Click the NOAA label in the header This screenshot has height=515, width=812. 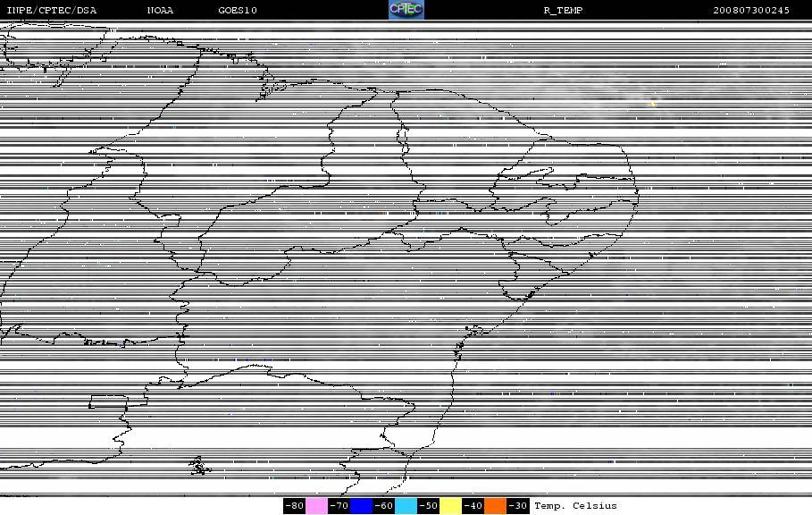(x=161, y=11)
